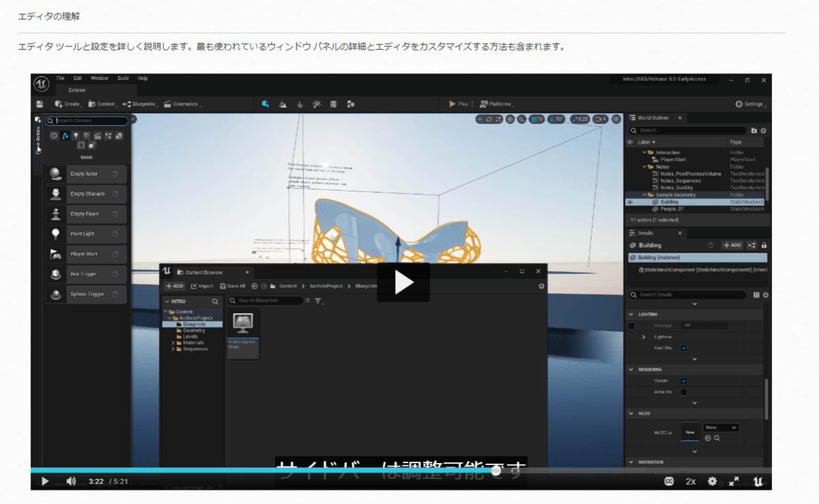The height and width of the screenshot is (504, 819).
Task: Switch to the Details panel tab
Action: (x=646, y=233)
